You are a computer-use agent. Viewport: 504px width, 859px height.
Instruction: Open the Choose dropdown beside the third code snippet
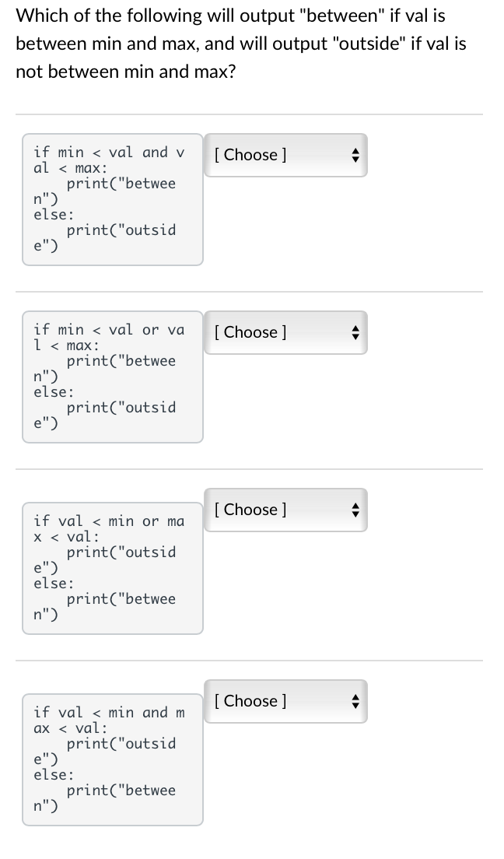[280, 510]
